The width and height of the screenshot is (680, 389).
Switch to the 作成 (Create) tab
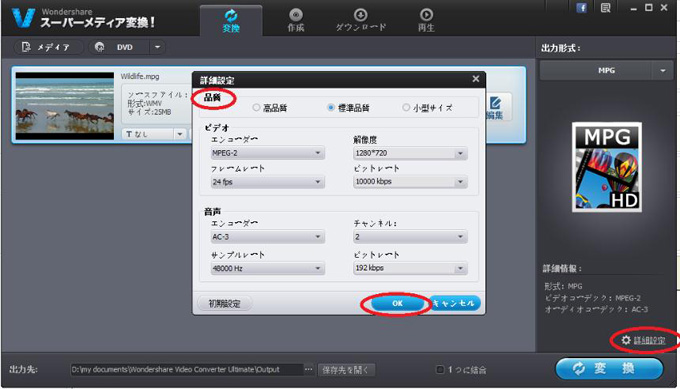point(296,20)
